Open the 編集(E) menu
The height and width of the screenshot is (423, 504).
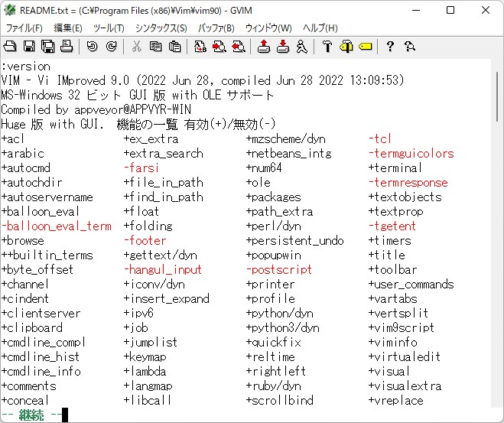[68, 28]
